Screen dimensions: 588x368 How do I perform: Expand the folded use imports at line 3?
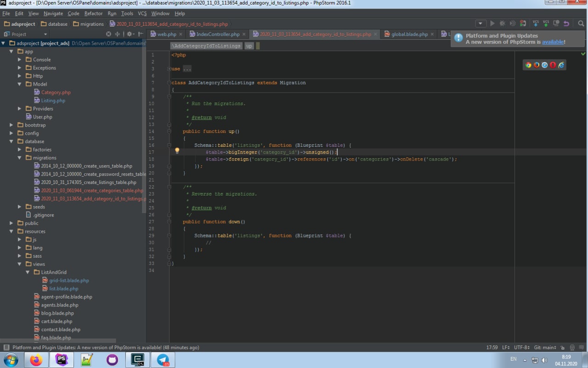[x=170, y=69]
